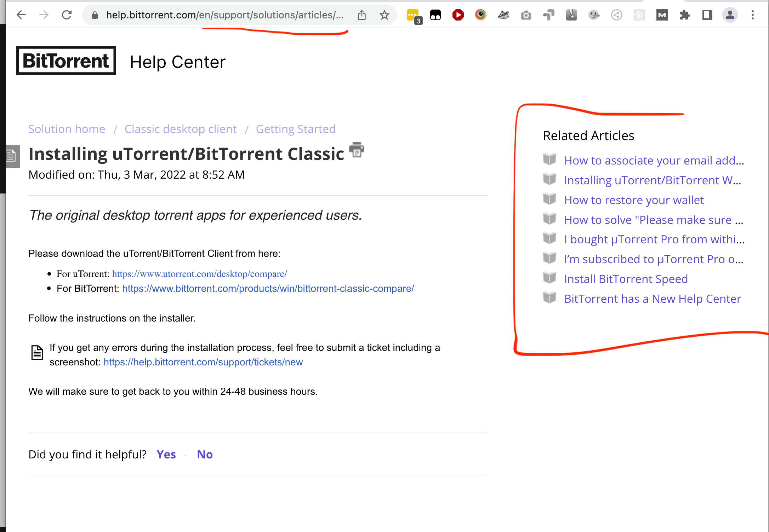Open 'Install BitTorrent Speed' article
Screen dimensions: 769x532
pyautogui.click(x=626, y=279)
